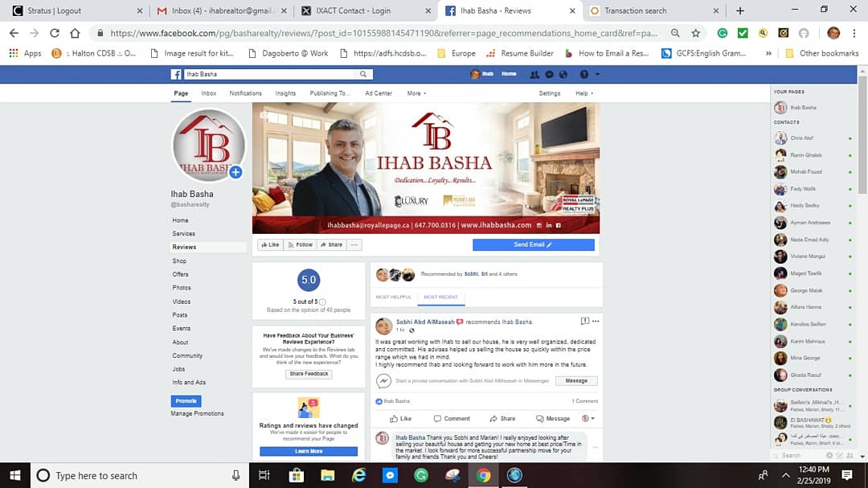The image size is (868, 488).
Task: Go back with browser back arrow
Action: coord(14,33)
